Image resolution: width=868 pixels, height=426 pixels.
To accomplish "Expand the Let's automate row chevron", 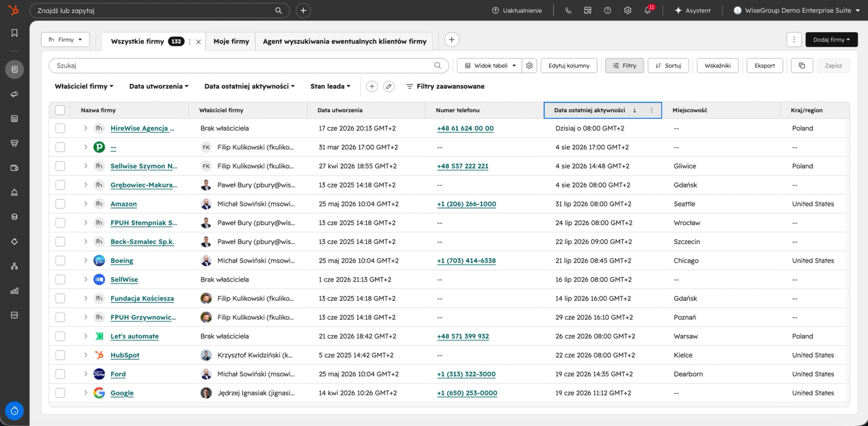I will tap(85, 336).
